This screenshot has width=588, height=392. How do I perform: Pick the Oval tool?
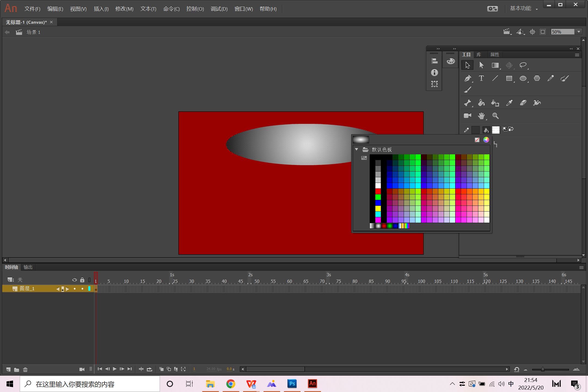pyautogui.click(x=523, y=78)
